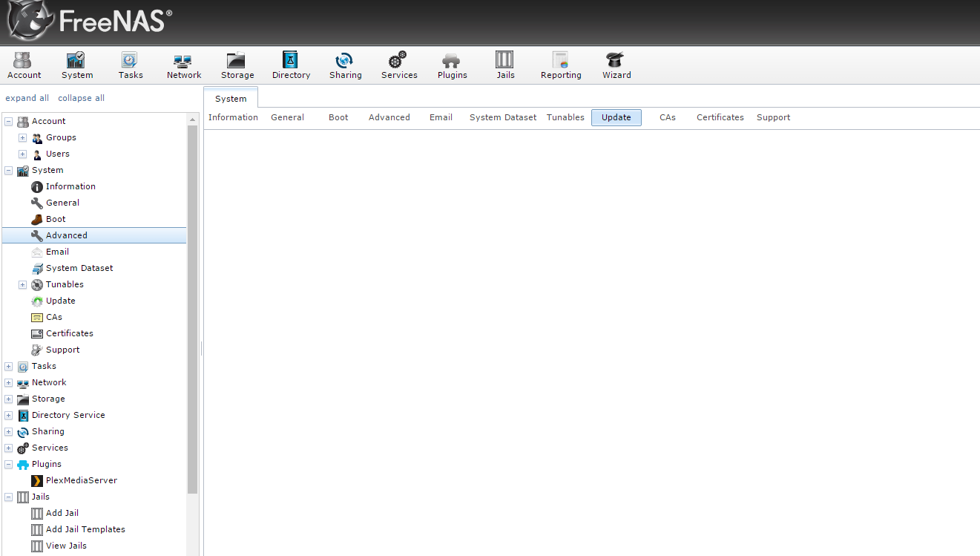The height and width of the screenshot is (556, 980).
Task: Select CAs in the sidebar tree
Action: 53,317
